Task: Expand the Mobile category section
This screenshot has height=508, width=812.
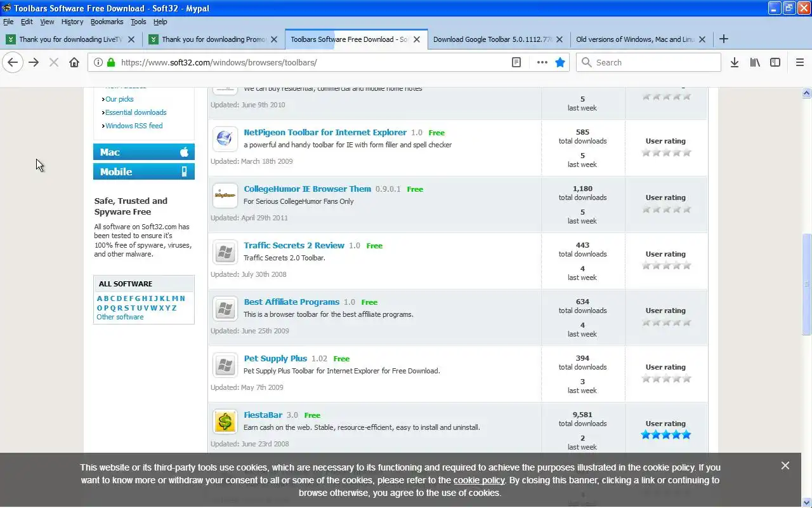Action: (x=144, y=171)
